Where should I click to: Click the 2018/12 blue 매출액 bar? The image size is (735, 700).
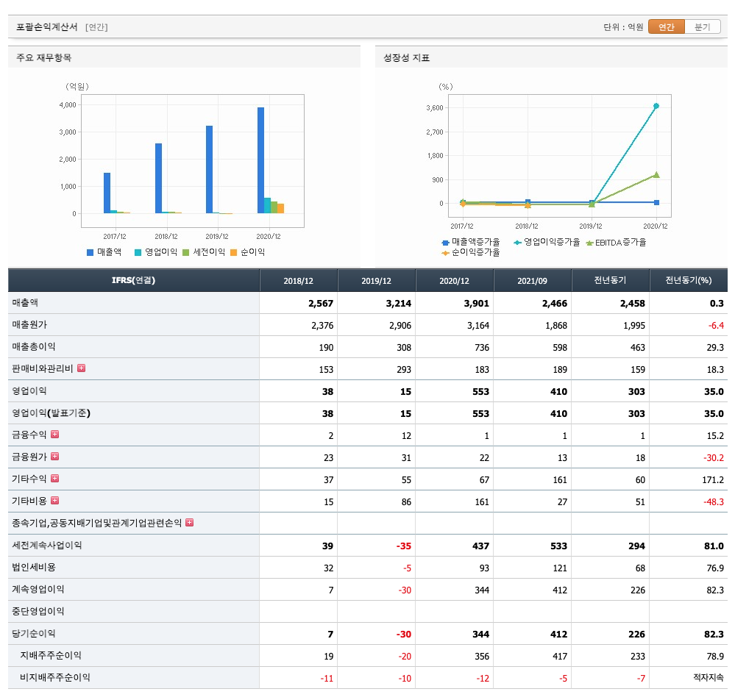click(158, 179)
